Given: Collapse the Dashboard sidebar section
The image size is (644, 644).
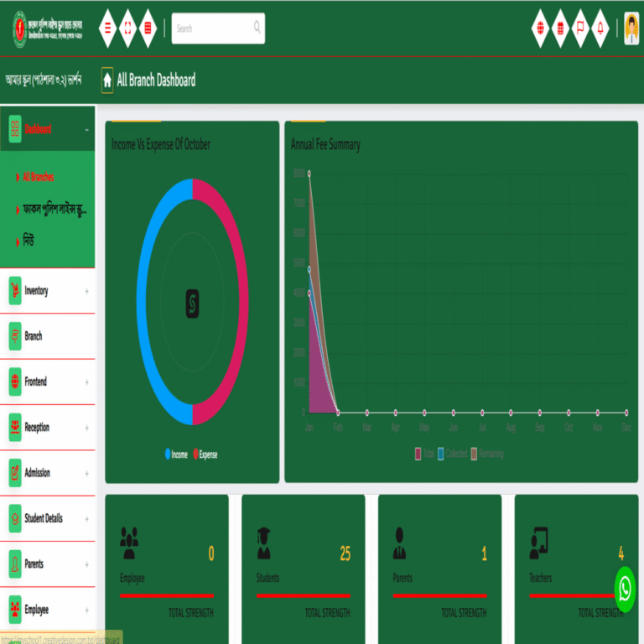Looking at the screenshot, I should pyautogui.click(x=86, y=130).
